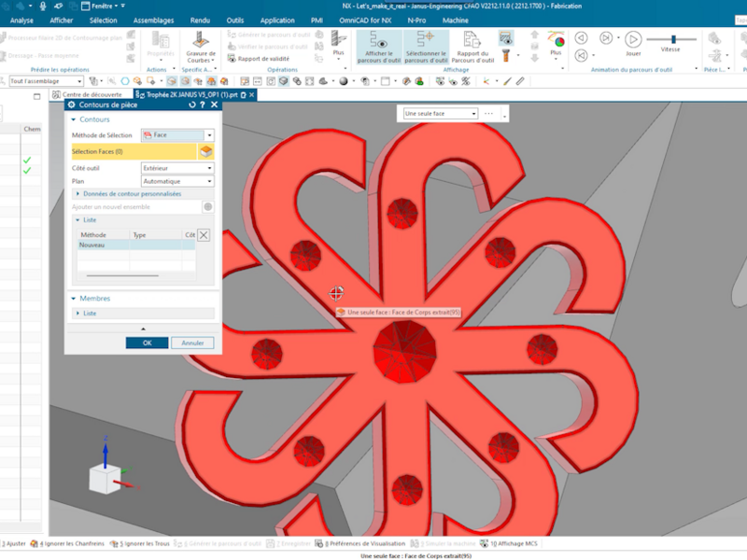This screenshot has width=747, height=560.
Task: Click the hexagon selection icon in toolbar
Action: [125, 81]
